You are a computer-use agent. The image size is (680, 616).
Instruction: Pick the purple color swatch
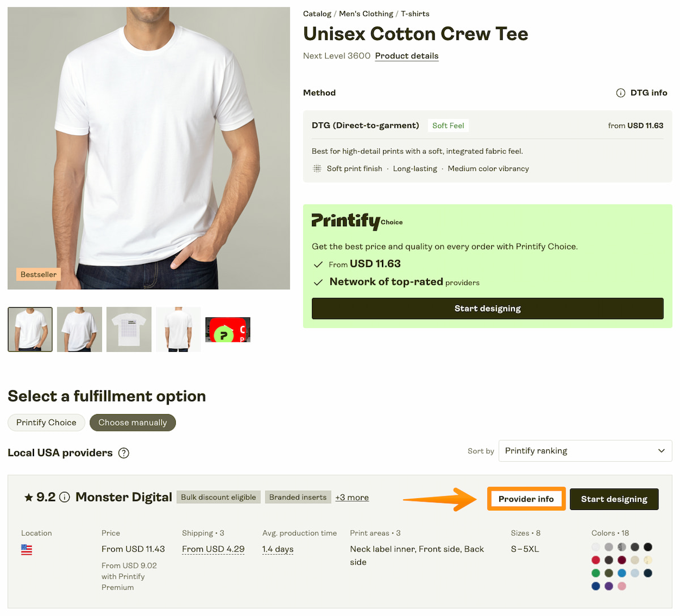tap(609, 586)
